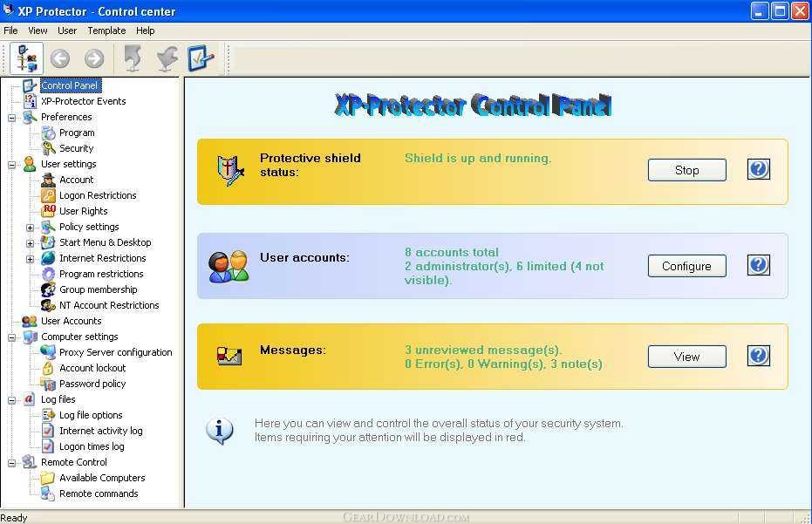Collapse the Remote Control node
Screen dimensions: 812x524
pos(11,462)
